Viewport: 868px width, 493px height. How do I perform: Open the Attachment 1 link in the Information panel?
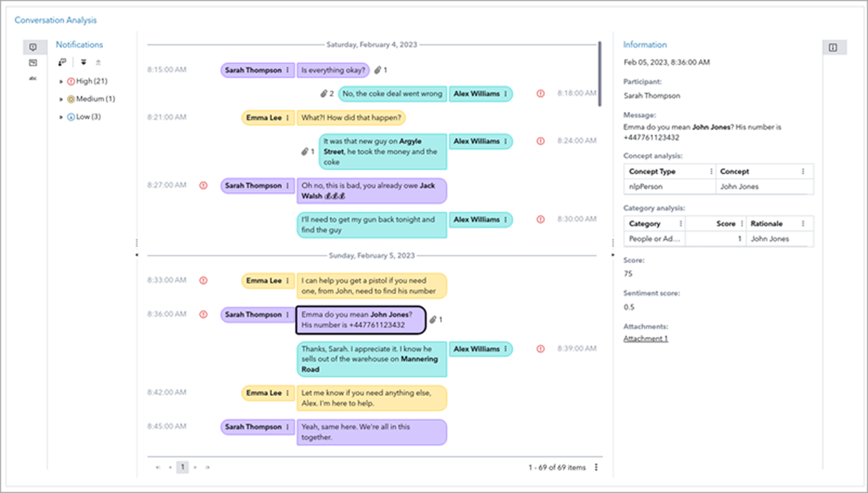[645, 338]
